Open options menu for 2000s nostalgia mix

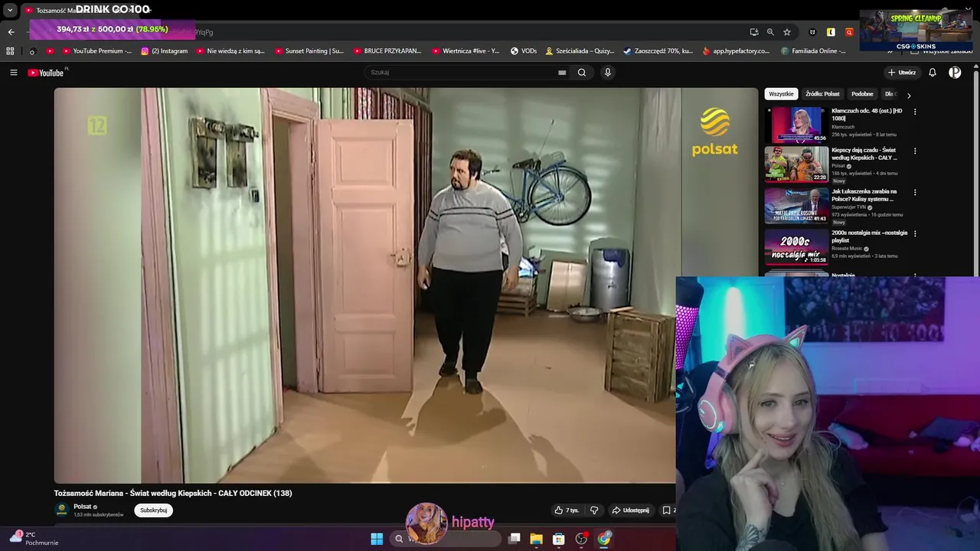coord(915,233)
